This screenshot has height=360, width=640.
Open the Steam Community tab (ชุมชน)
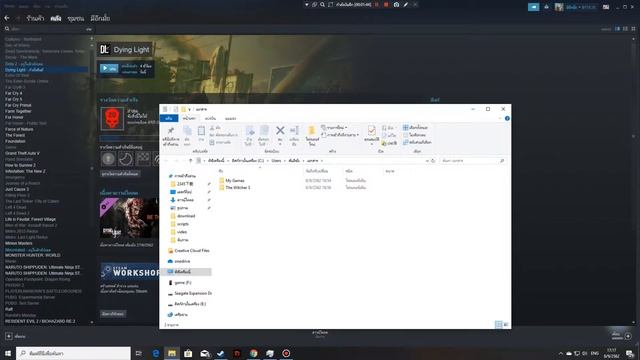76,18
